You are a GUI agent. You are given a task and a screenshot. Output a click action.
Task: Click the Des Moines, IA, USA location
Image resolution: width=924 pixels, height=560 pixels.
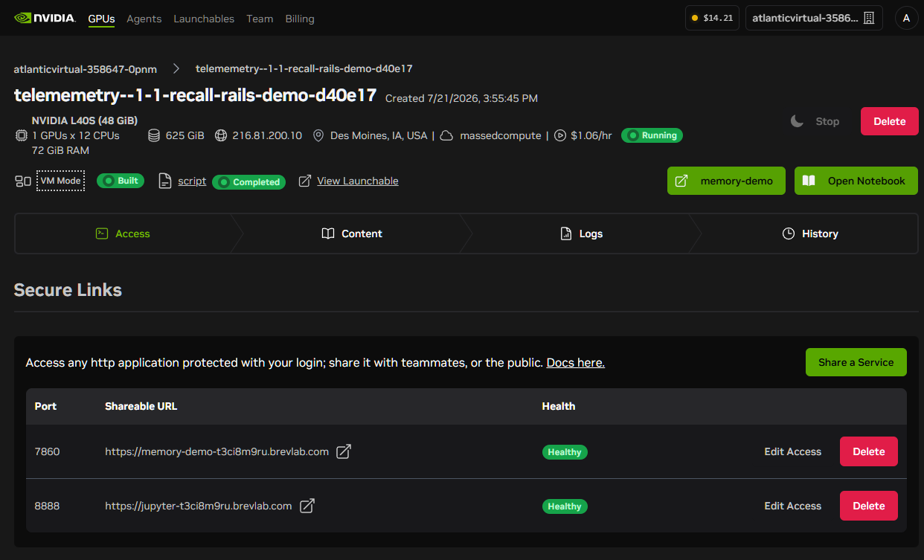point(379,136)
